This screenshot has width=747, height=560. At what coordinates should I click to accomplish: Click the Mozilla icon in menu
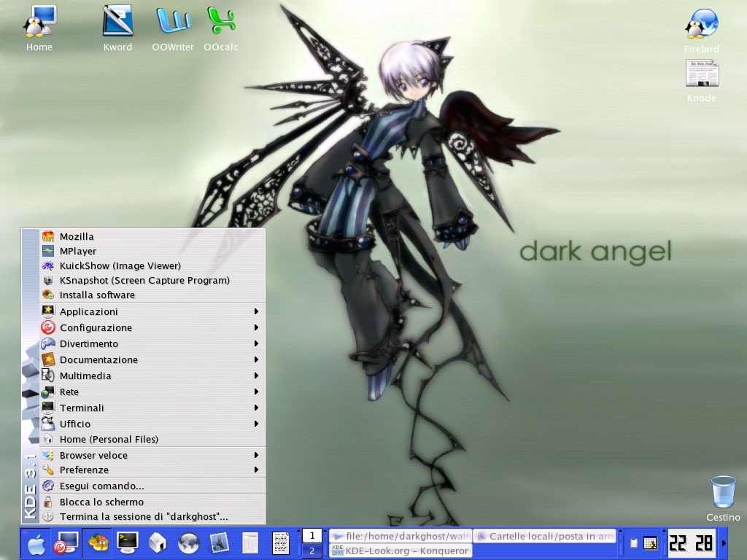pyautogui.click(x=48, y=237)
